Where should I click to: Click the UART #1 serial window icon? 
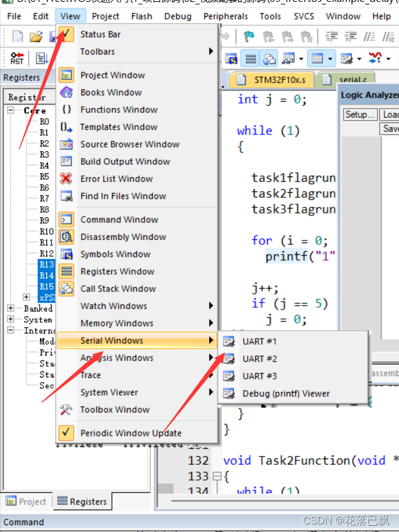coord(229,341)
